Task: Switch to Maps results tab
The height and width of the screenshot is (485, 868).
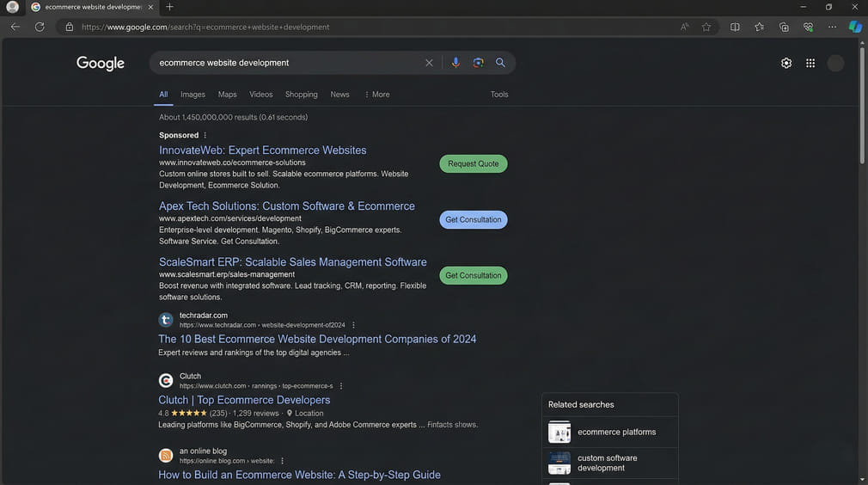Action: point(227,94)
